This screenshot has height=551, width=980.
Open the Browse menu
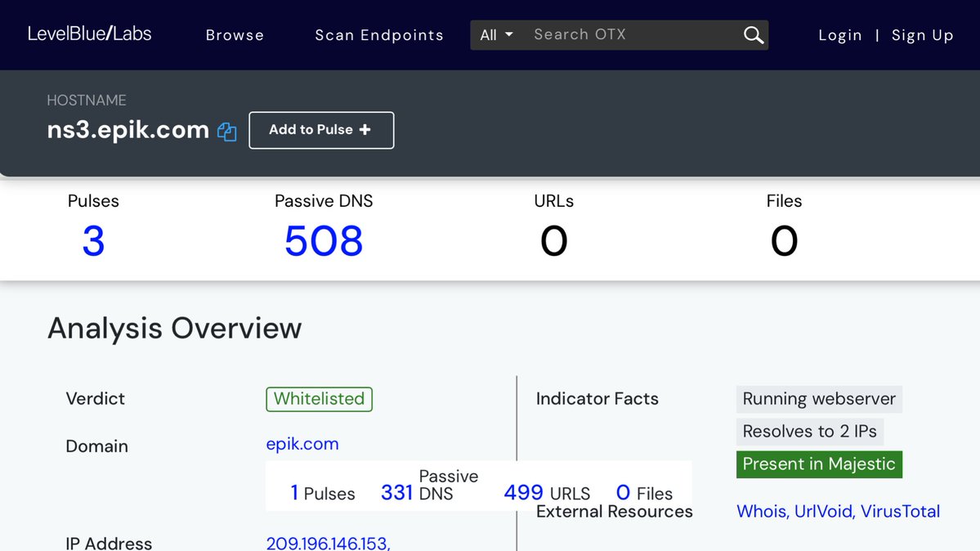coord(235,35)
